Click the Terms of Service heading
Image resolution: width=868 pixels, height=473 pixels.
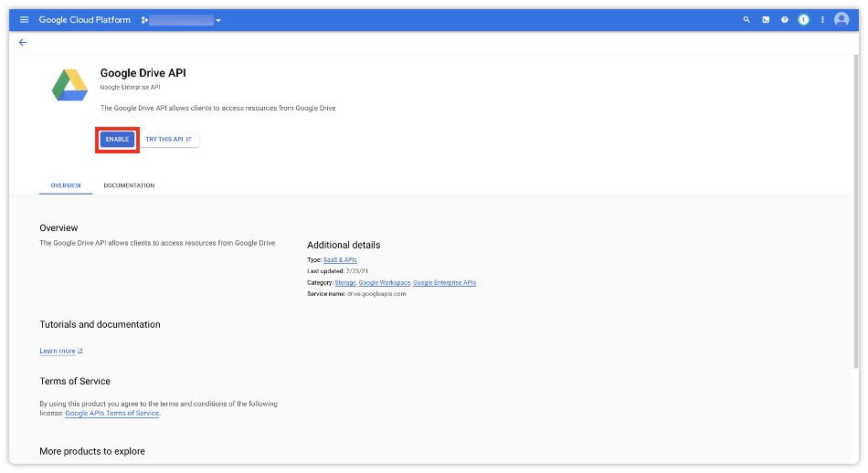click(75, 381)
